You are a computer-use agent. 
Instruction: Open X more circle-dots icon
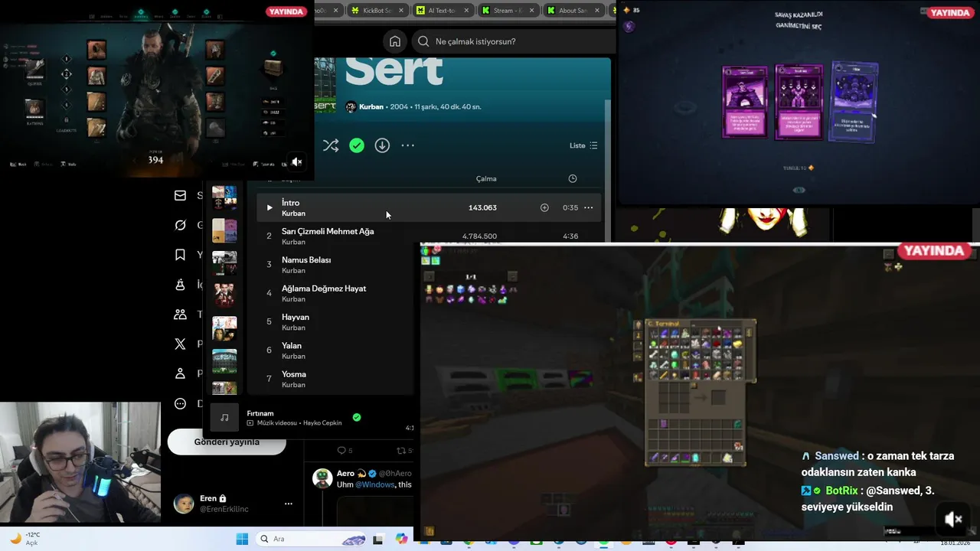pyautogui.click(x=180, y=403)
